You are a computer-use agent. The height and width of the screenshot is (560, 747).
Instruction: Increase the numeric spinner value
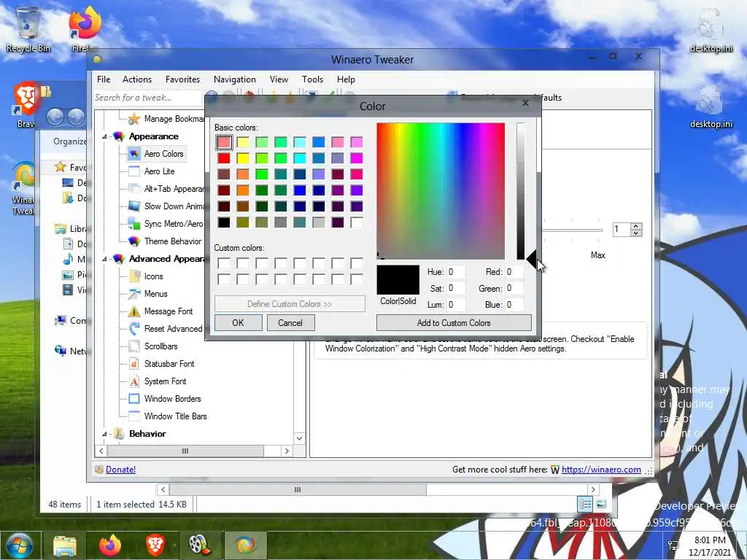click(x=635, y=226)
